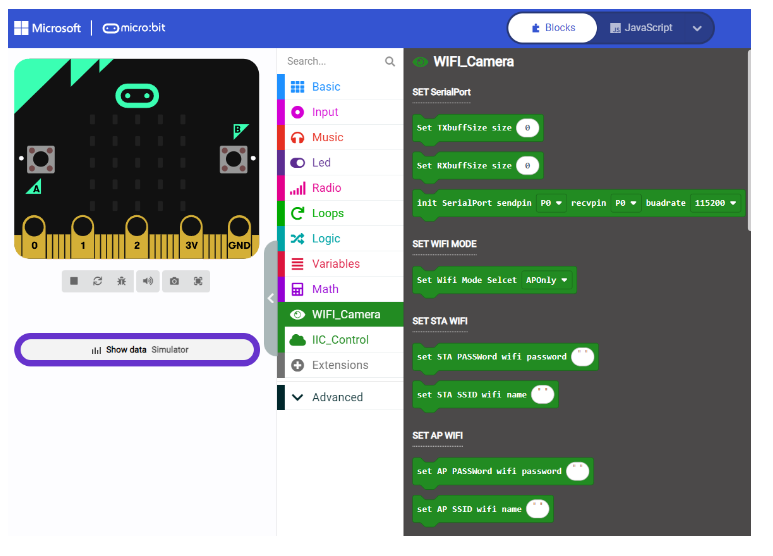
Task: Click the Variables list icon
Action: (297, 264)
